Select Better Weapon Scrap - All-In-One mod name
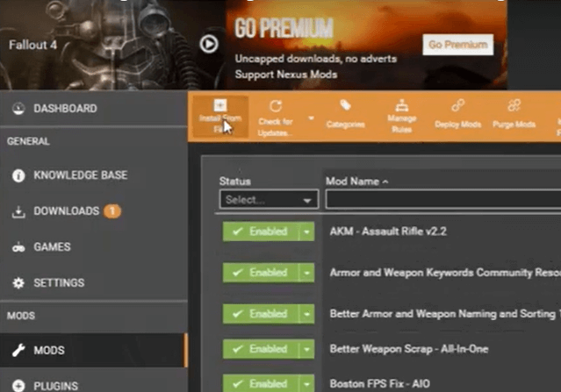 [409, 349]
